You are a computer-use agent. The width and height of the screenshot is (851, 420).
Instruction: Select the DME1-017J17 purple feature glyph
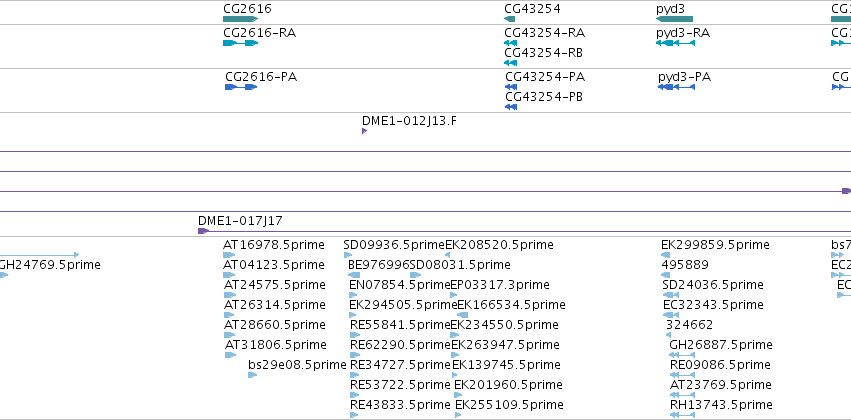click(x=203, y=231)
